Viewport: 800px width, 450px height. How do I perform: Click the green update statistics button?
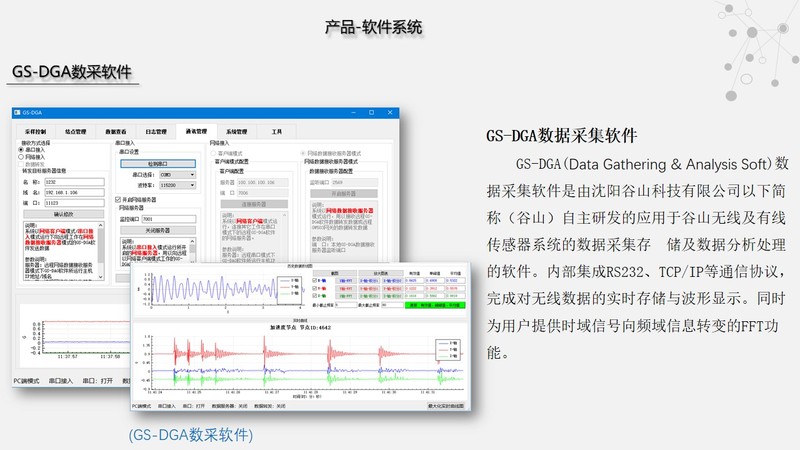pos(435,305)
